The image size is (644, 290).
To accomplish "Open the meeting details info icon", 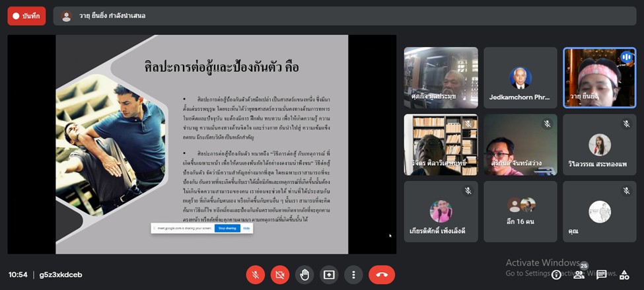I will (557, 275).
